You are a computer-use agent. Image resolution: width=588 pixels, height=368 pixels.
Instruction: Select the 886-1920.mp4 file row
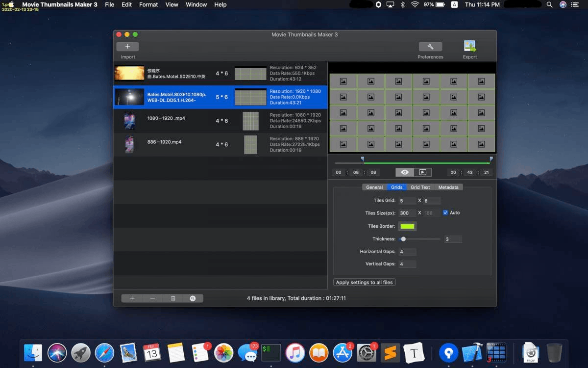(220, 145)
